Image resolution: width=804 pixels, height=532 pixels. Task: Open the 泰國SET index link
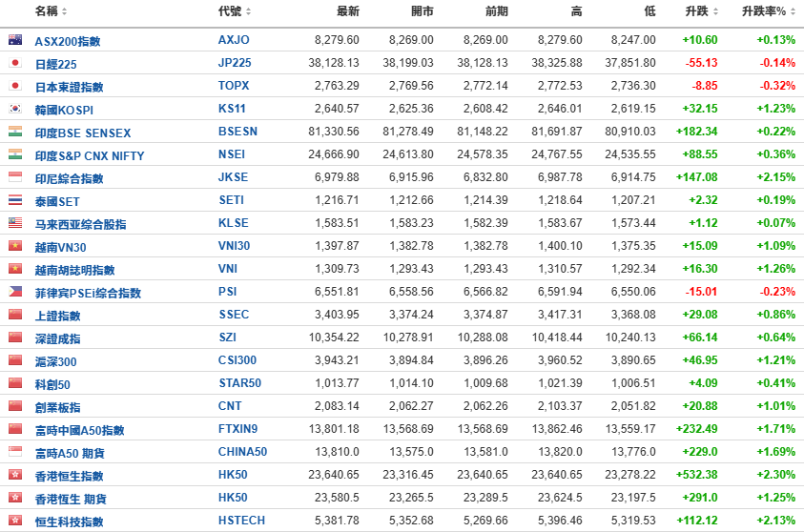click(57, 202)
